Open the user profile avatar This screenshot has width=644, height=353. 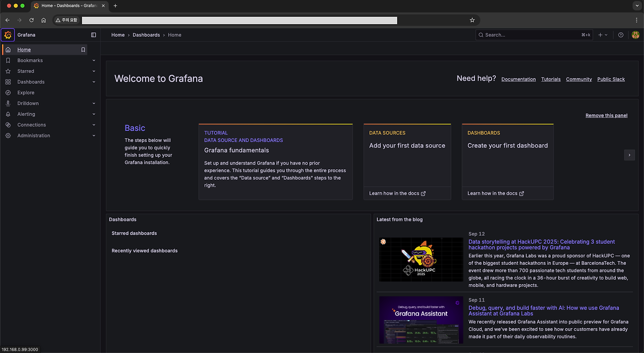pyautogui.click(x=635, y=35)
